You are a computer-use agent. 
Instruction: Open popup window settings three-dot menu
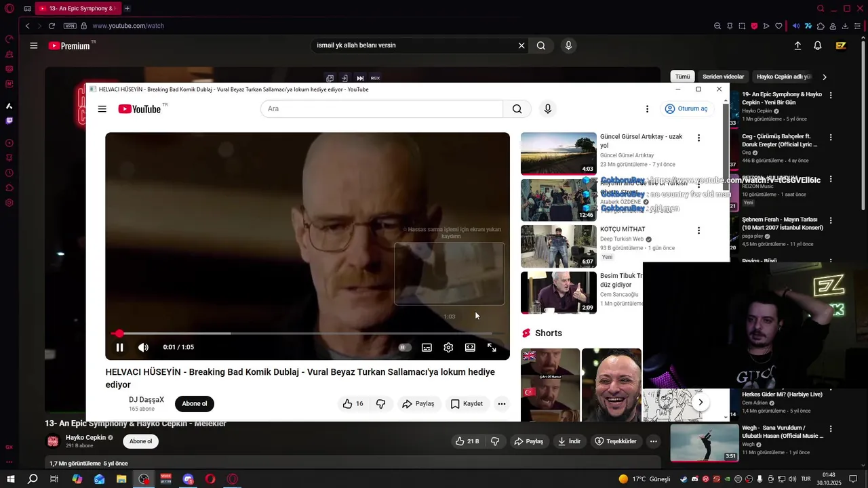[x=647, y=109]
